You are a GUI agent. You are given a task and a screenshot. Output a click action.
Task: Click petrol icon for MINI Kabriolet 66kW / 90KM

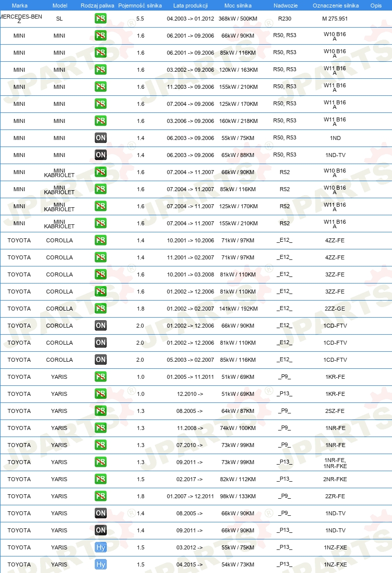101,172
